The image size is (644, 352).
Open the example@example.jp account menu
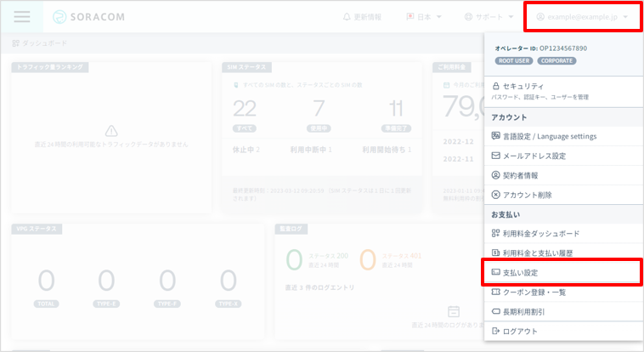[582, 17]
